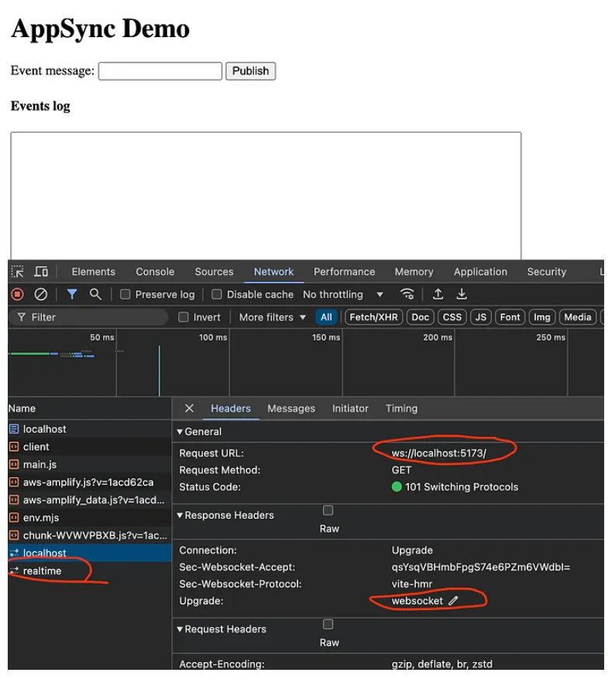Toggle the device toolbar icon

click(x=41, y=272)
